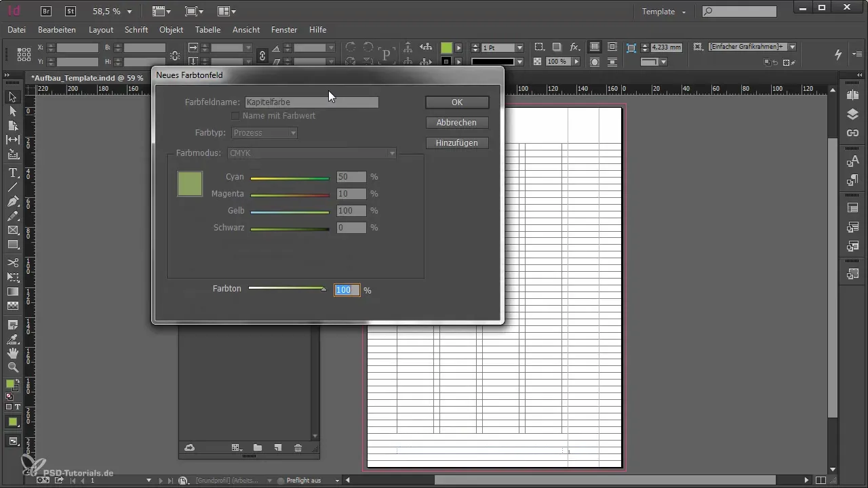This screenshot has width=868, height=488.
Task: Click the trash icon in Swatches panel
Action: pyautogui.click(x=298, y=447)
